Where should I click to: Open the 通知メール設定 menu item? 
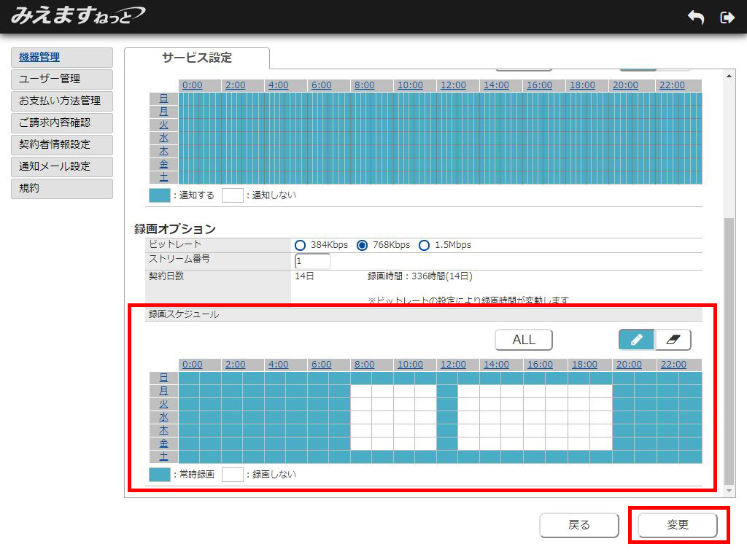(62, 166)
